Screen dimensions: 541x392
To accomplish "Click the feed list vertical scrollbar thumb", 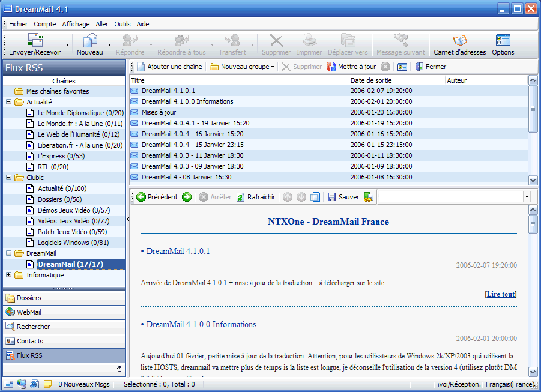I will 533,109.
